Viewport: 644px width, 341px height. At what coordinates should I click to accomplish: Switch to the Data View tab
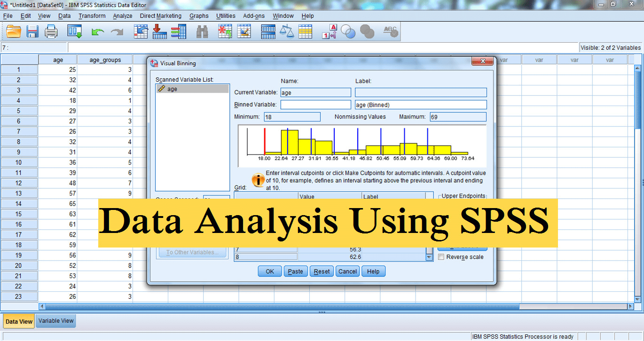[x=19, y=321]
